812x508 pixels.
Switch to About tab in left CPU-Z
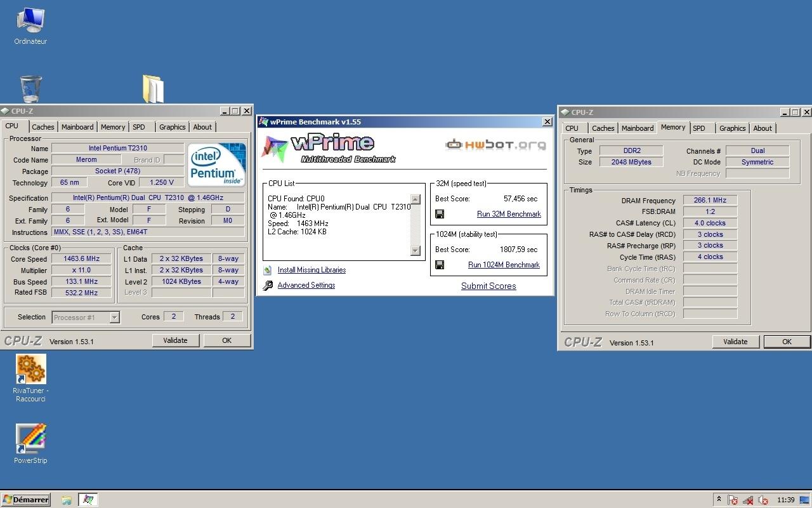[202, 127]
